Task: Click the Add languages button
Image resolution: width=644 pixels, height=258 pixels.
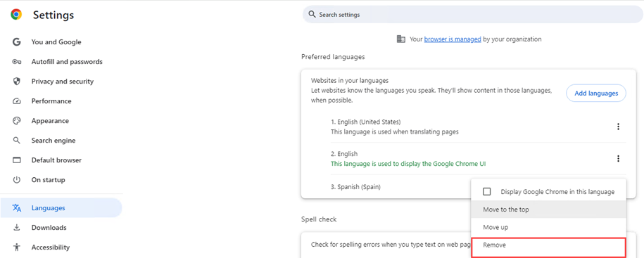Action: pos(596,93)
